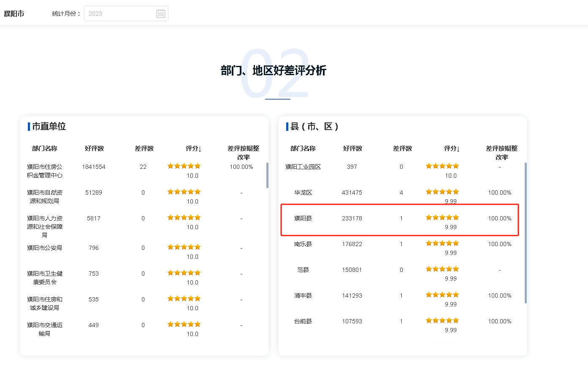This screenshot has height=374, width=588.
Task: Click the five-star rating for 华龙区
Action: (x=442, y=192)
